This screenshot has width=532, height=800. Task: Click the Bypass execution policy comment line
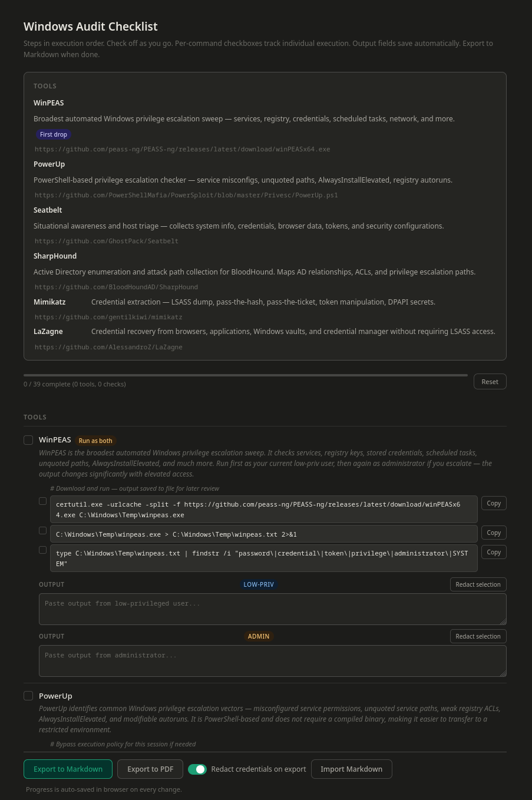[x=123, y=744]
